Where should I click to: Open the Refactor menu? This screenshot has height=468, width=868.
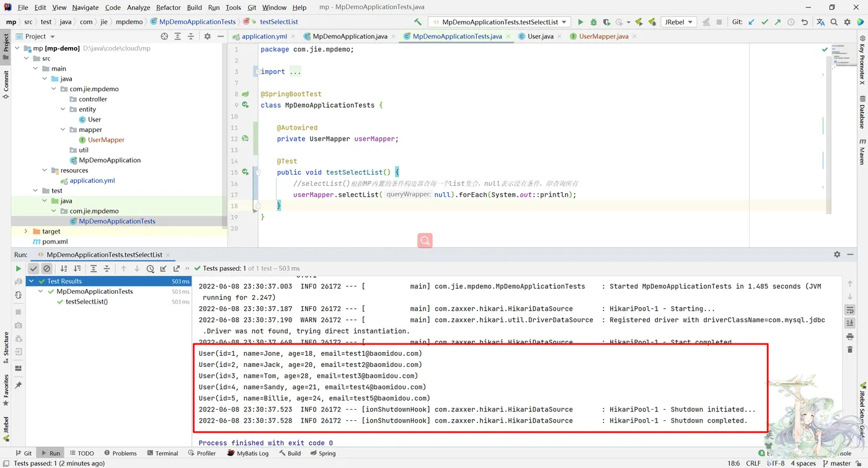click(x=168, y=7)
